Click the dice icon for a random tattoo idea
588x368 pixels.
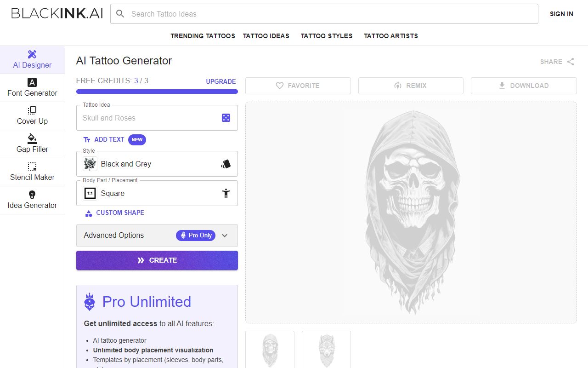[226, 117]
